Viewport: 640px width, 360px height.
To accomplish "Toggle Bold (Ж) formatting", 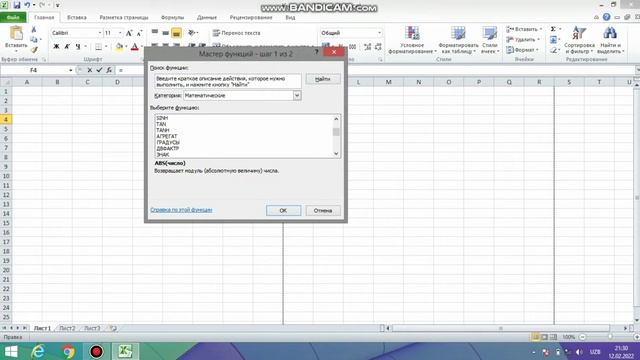I will click(x=57, y=47).
